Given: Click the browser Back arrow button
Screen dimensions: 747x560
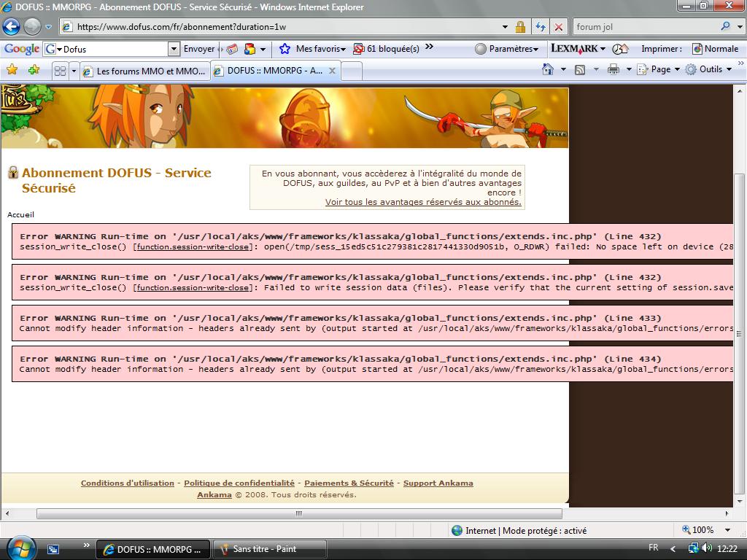Looking at the screenshot, I should click(12, 27).
